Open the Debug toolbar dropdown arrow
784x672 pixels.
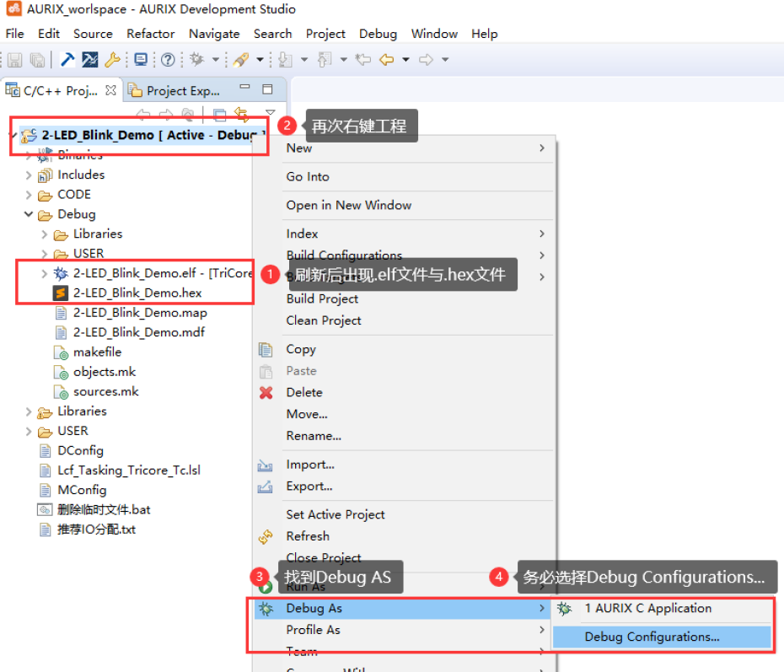click(216, 60)
